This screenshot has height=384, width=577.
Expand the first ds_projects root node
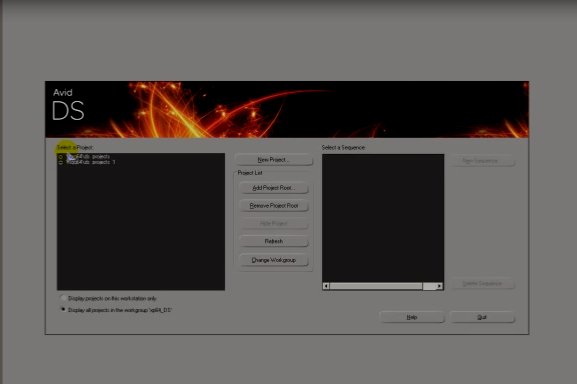point(61,157)
